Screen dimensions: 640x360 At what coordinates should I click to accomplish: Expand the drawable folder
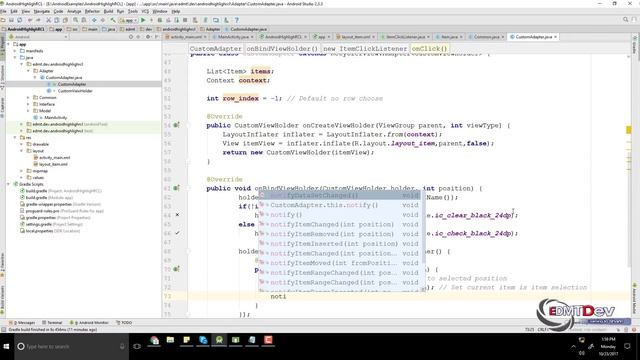coord(22,144)
